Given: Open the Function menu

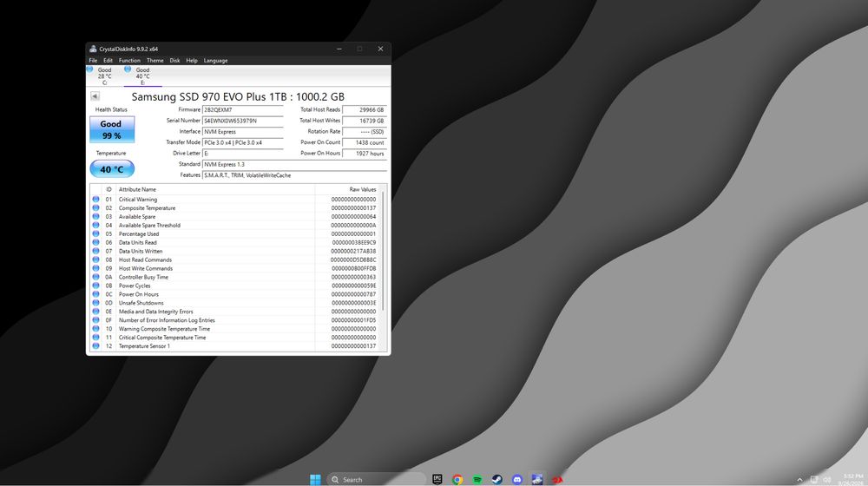Looking at the screenshot, I should coord(129,61).
